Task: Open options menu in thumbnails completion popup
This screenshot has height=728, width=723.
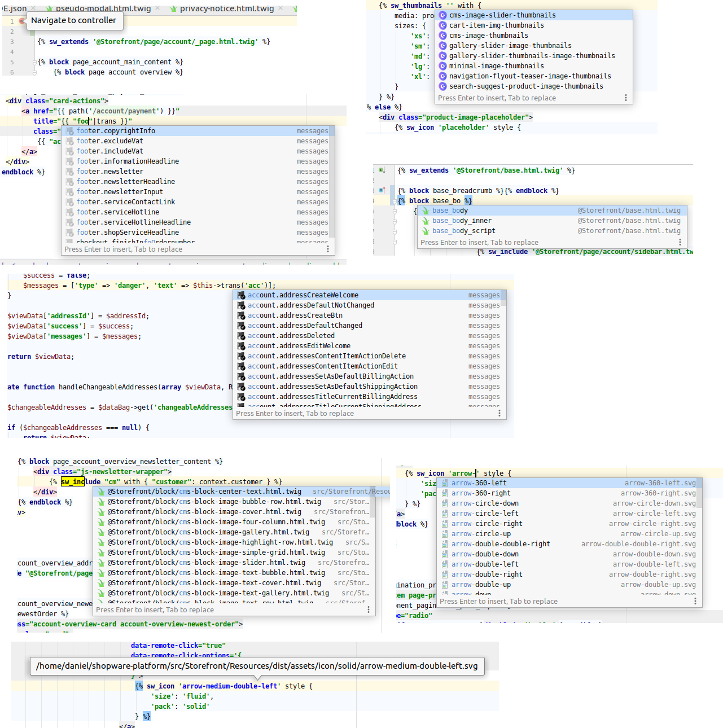Action: pyautogui.click(x=625, y=98)
